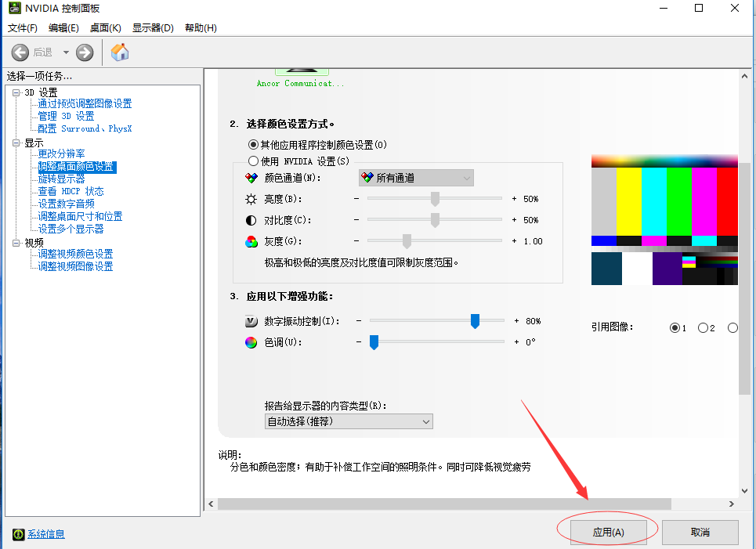Click the 后退 back label in toolbar

43,52
